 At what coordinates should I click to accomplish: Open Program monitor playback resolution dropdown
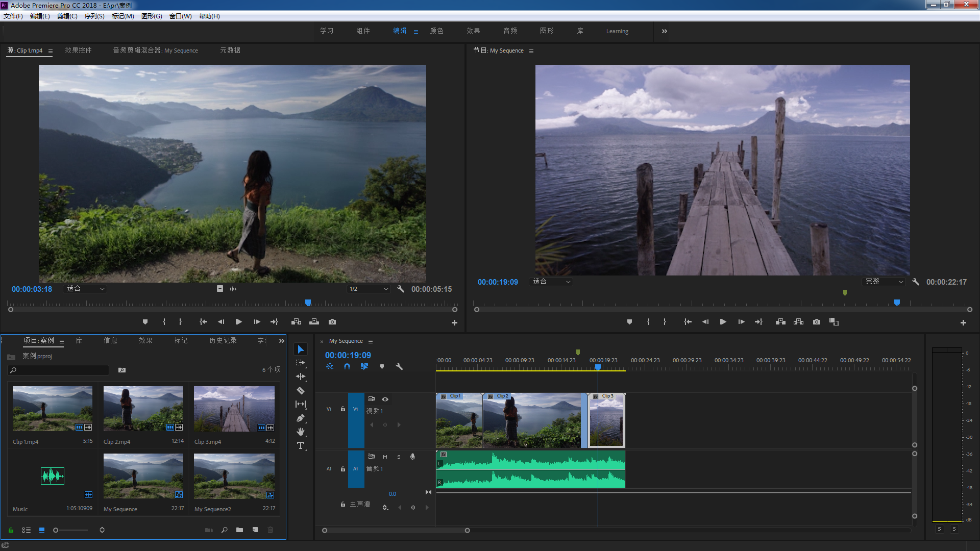(884, 282)
